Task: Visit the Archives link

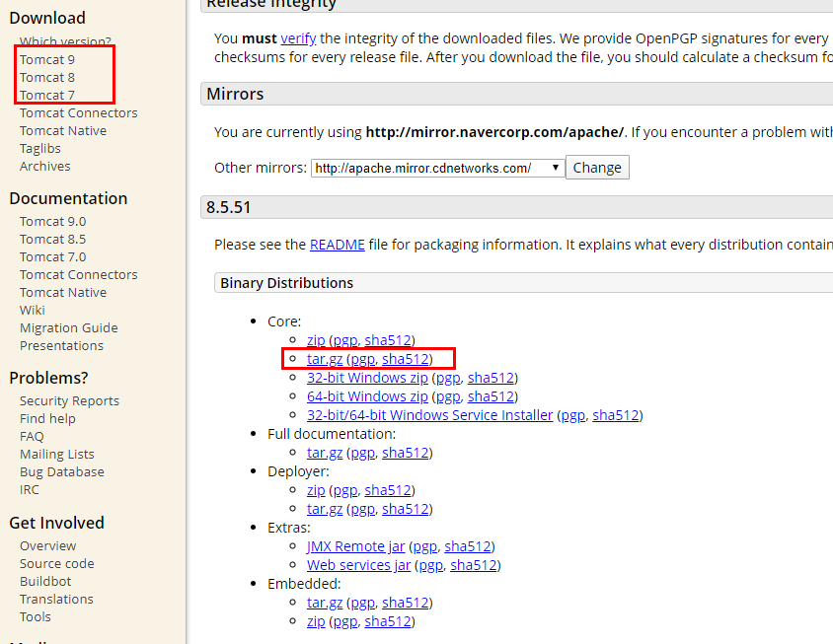Action: coord(45,166)
